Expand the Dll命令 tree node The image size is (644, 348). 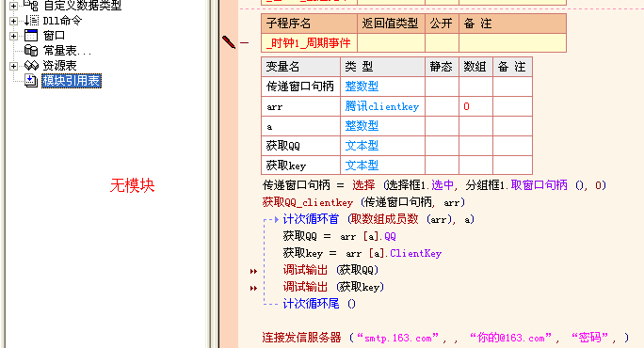[13, 21]
